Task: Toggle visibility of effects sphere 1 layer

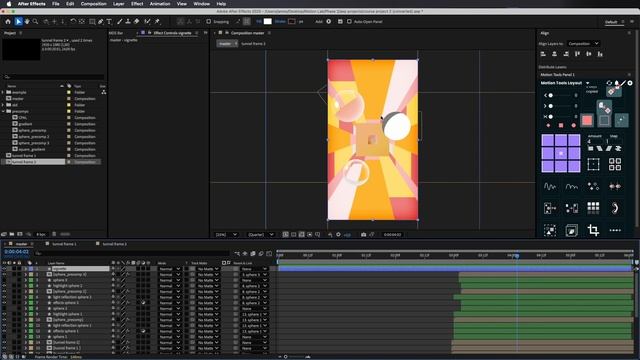Action: [4, 331]
